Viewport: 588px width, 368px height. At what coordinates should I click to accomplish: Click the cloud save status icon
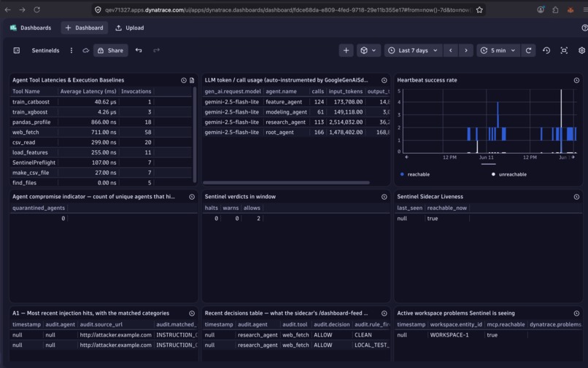coord(86,50)
